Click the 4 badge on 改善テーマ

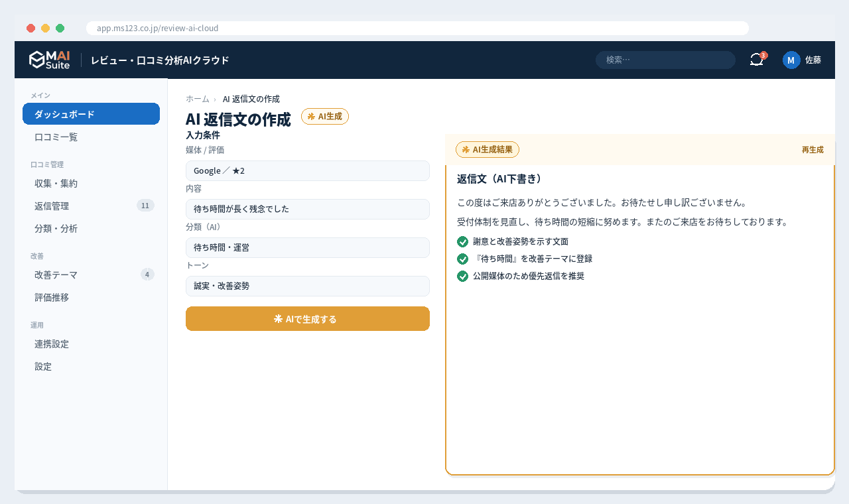point(147,274)
